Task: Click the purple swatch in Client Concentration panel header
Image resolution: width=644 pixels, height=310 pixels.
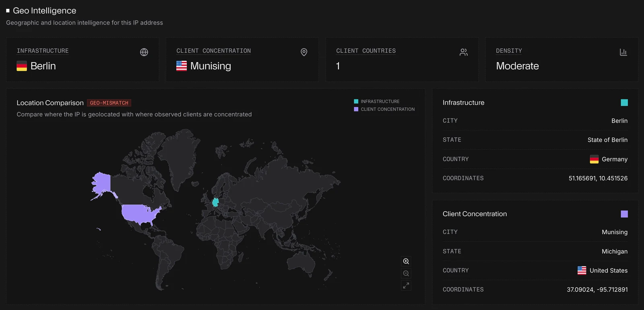Action: tap(624, 214)
